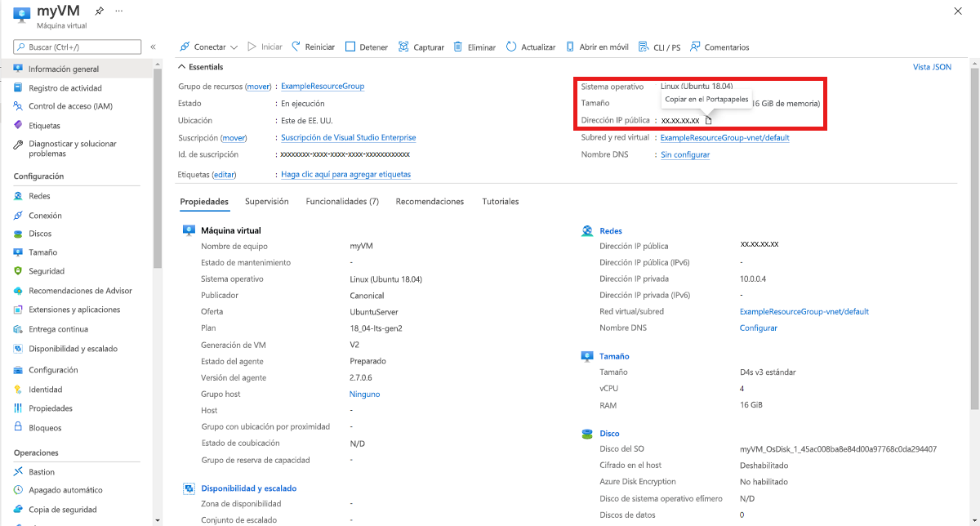980x526 pixels.
Task: Open the Tamaño section heading in properties
Action: (x=614, y=356)
